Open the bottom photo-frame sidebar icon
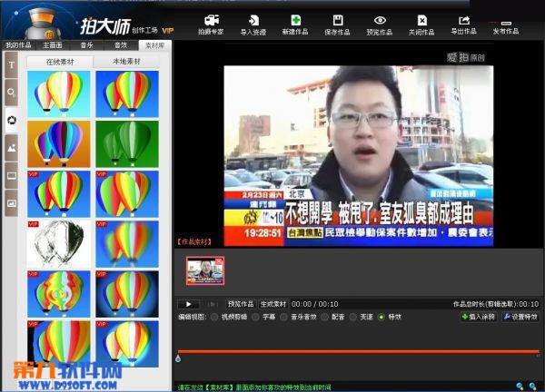Image resolution: width=545 pixels, height=392 pixels. coord(12,203)
